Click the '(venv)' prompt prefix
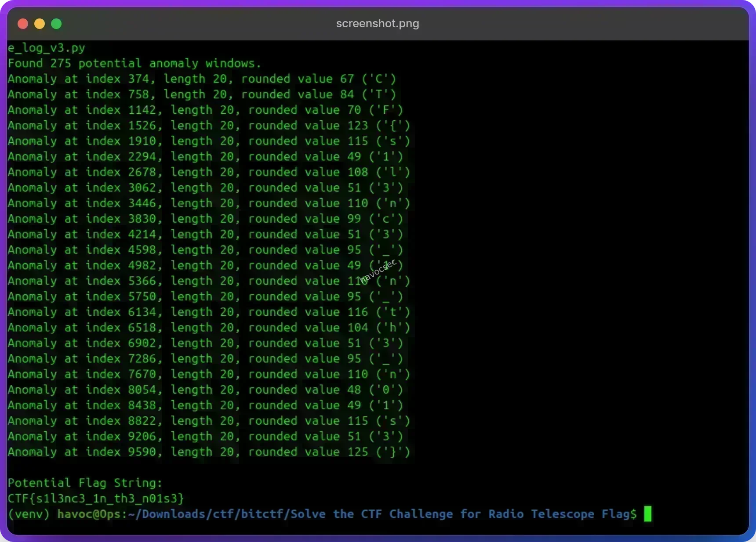Viewport: 756px width, 542px height. click(x=29, y=514)
